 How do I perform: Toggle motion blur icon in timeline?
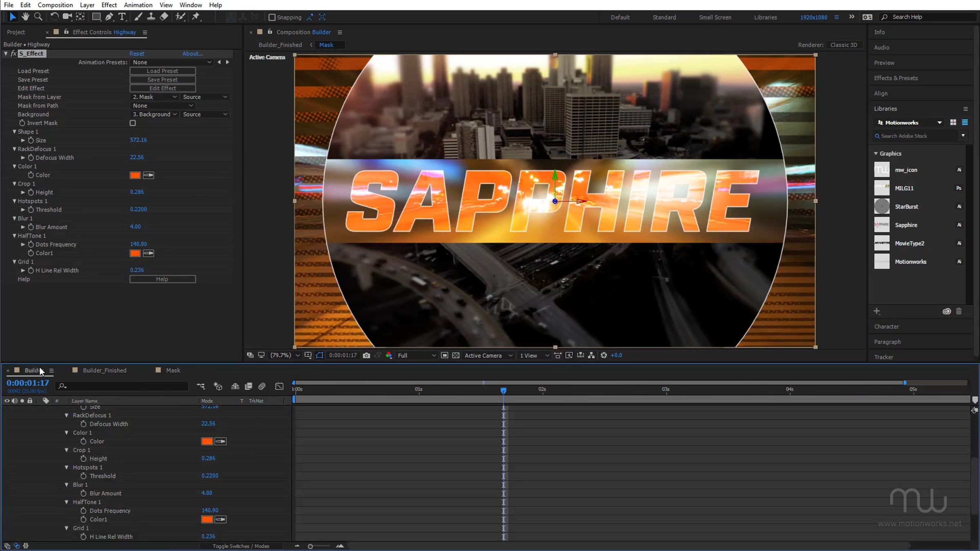(x=262, y=386)
